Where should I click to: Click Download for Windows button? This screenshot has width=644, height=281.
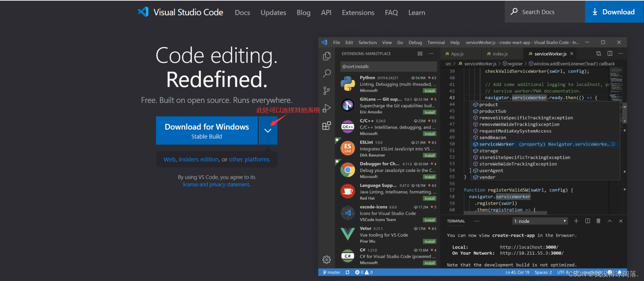(207, 131)
